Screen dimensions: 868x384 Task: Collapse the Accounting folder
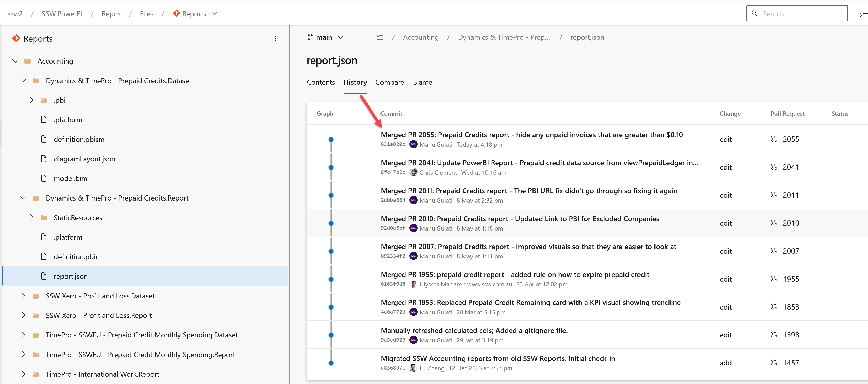(x=15, y=61)
